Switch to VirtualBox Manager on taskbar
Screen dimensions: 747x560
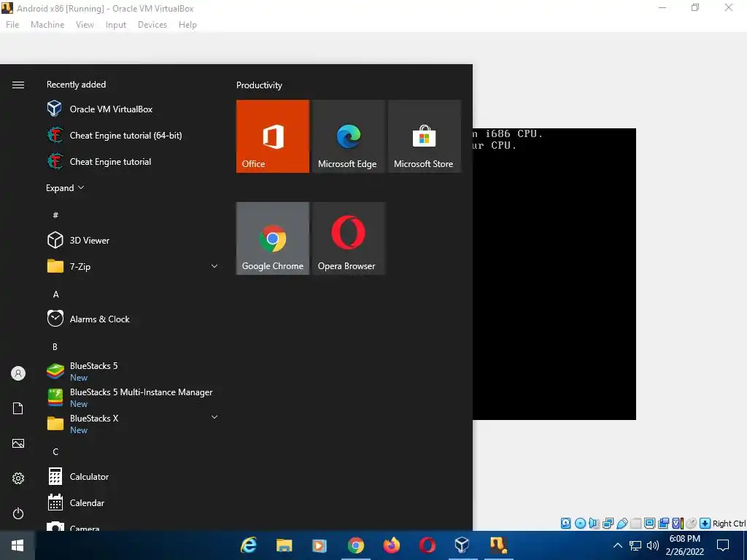462,545
